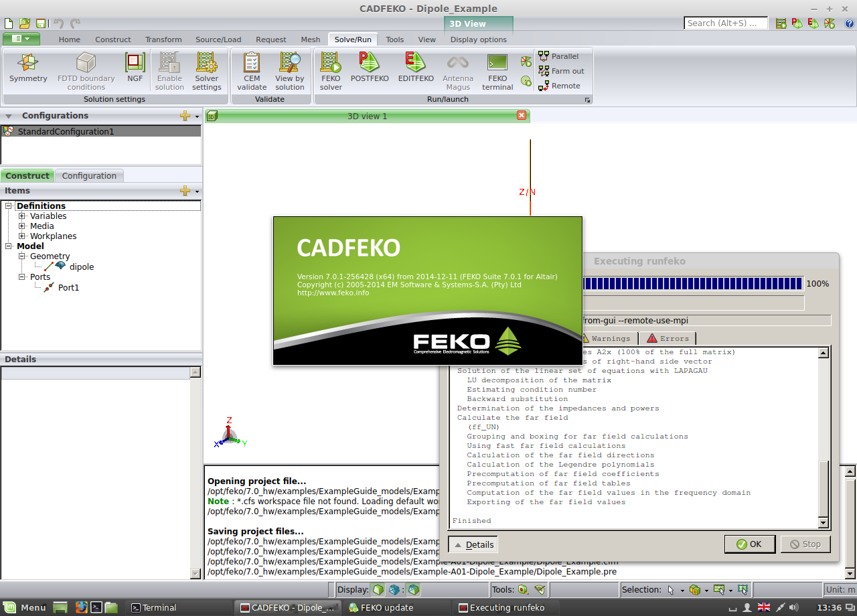Switch to Terminal in taskbar
The image size is (857, 616).
point(179,607)
